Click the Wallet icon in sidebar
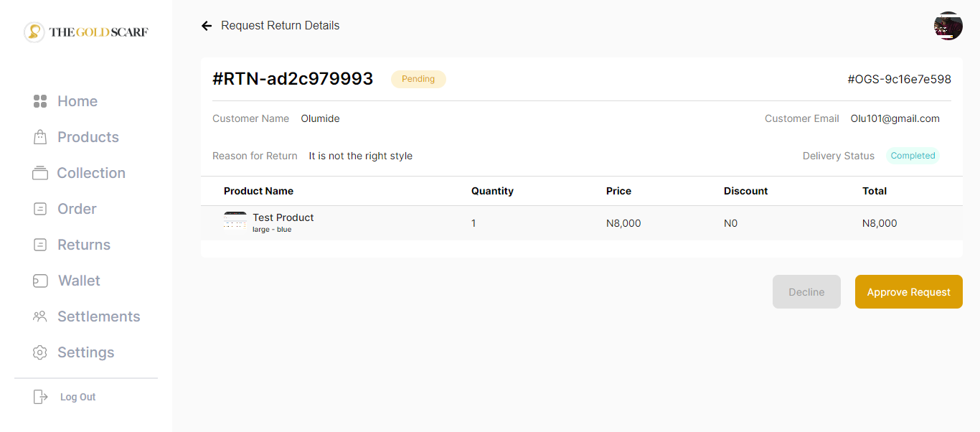Viewport: 980px width, 432px height. point(40,281)
